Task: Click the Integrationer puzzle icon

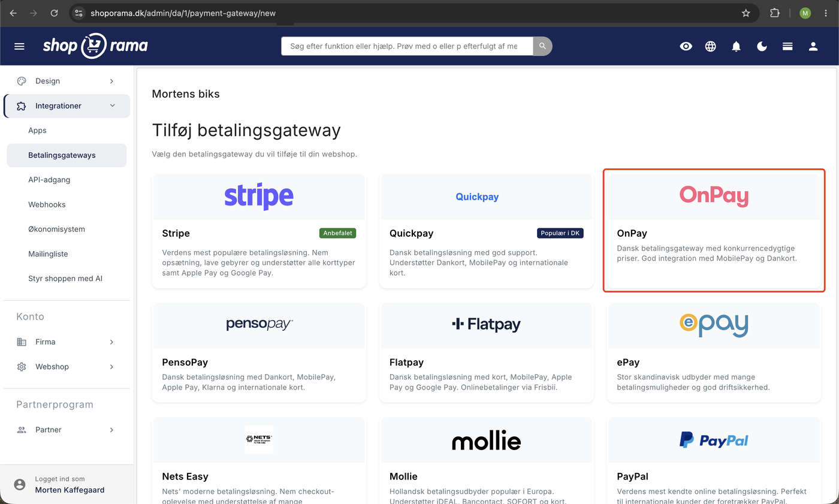Action: (x=22, y=106)
